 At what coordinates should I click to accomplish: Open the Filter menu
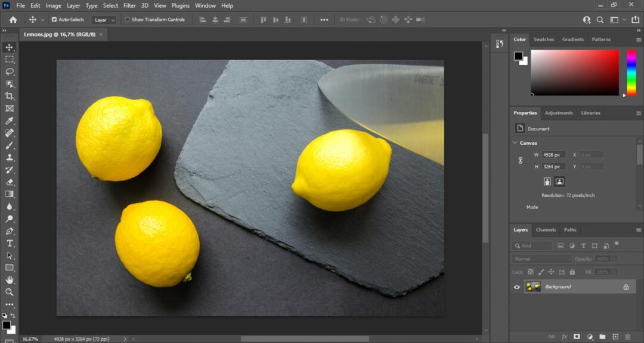(130, 5)
